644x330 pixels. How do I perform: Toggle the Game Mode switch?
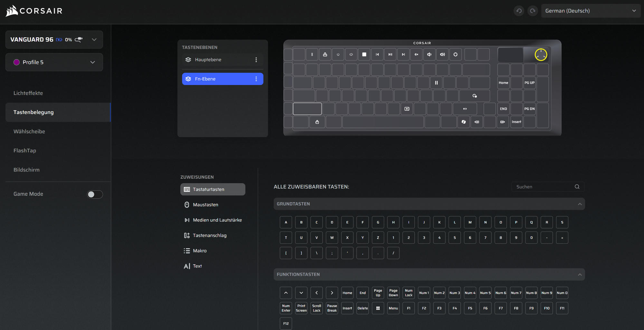point(95,194)
